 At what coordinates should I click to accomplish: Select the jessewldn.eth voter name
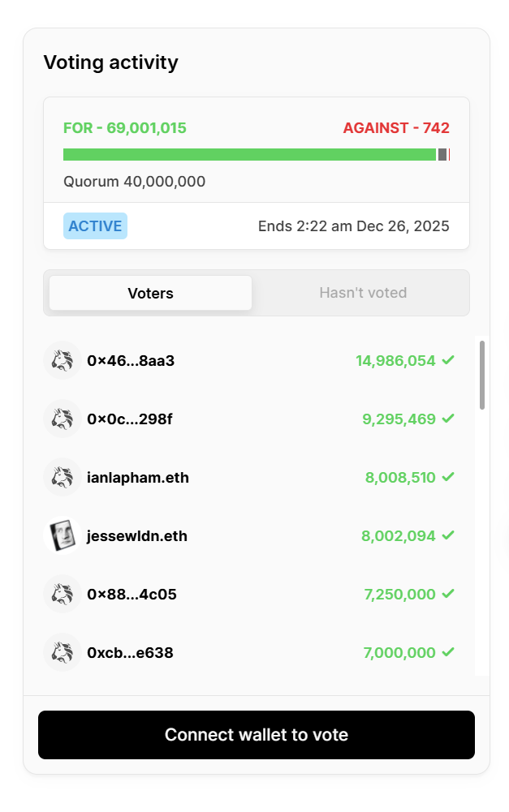click(137, 536)
